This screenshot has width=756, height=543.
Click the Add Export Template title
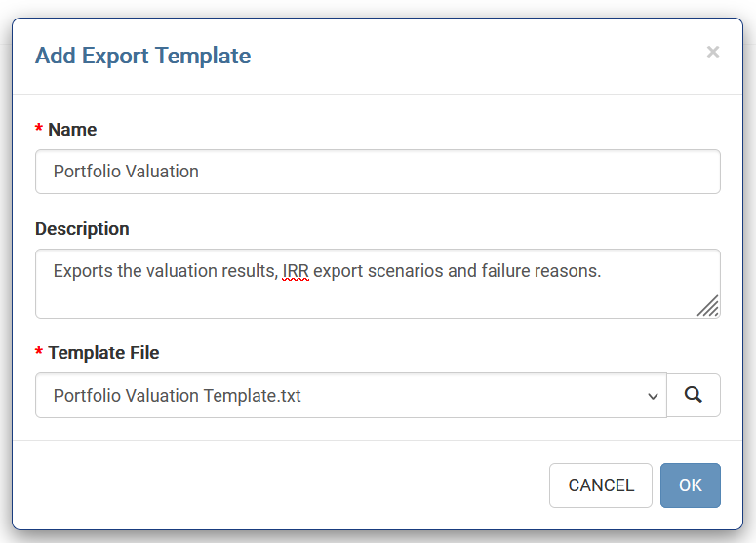point(142,56)
